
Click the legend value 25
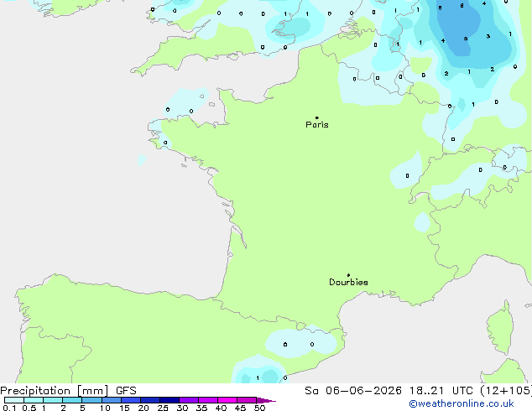point(163,408)
